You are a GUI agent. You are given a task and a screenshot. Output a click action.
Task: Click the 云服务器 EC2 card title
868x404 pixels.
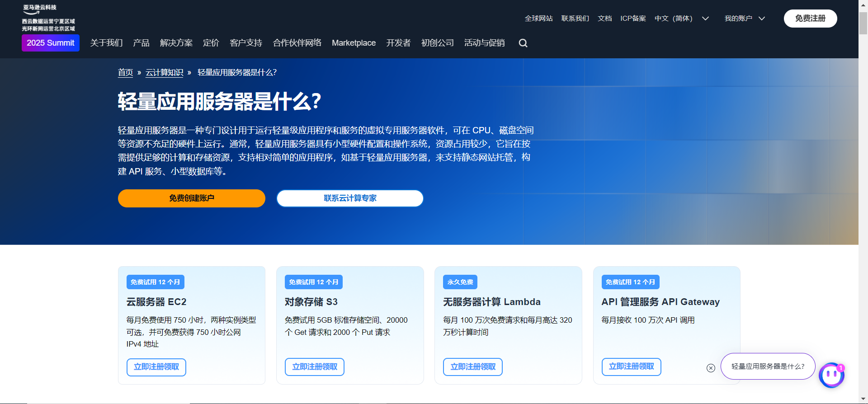(x=156, y=302)
